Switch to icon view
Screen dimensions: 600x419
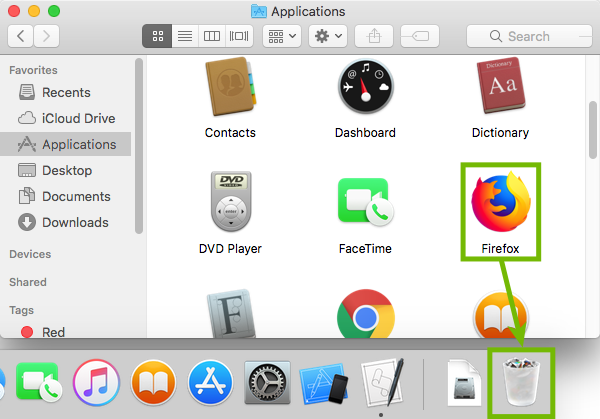point(157,36)
